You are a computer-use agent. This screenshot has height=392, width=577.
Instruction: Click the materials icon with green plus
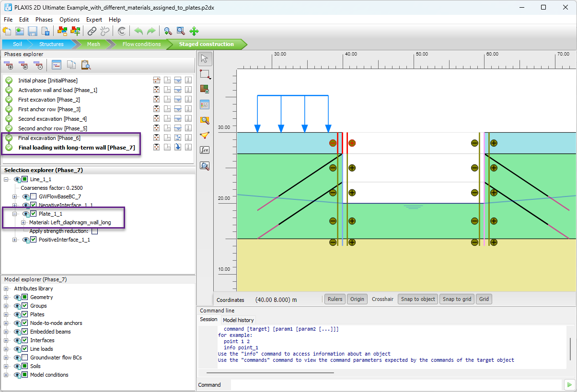(x=75, y=31)
